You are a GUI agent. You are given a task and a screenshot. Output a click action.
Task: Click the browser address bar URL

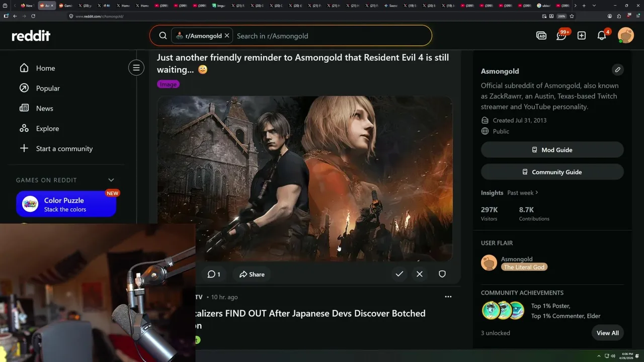[x=100, y=16]
